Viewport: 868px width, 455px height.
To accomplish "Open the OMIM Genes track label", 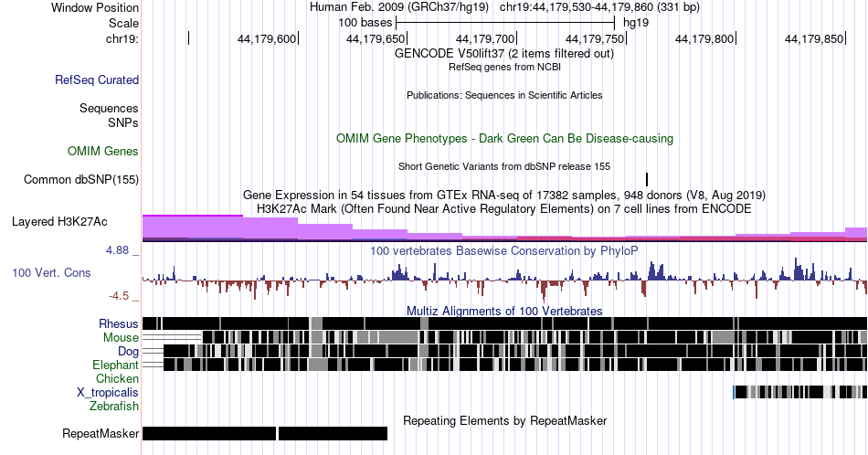I will click(x=103, y=151).
